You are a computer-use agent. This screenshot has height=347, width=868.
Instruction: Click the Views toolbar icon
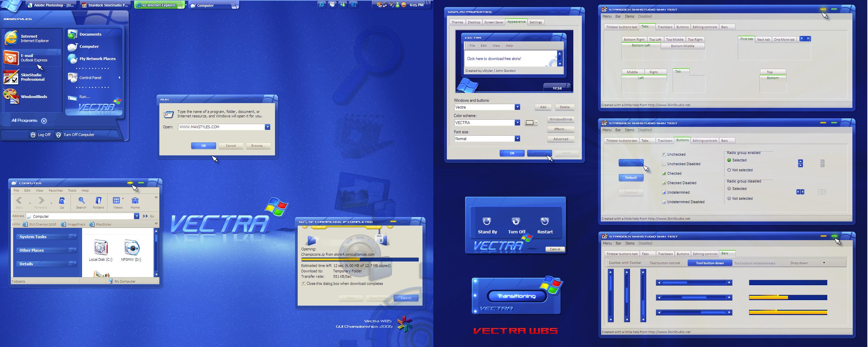click(116, 200)
